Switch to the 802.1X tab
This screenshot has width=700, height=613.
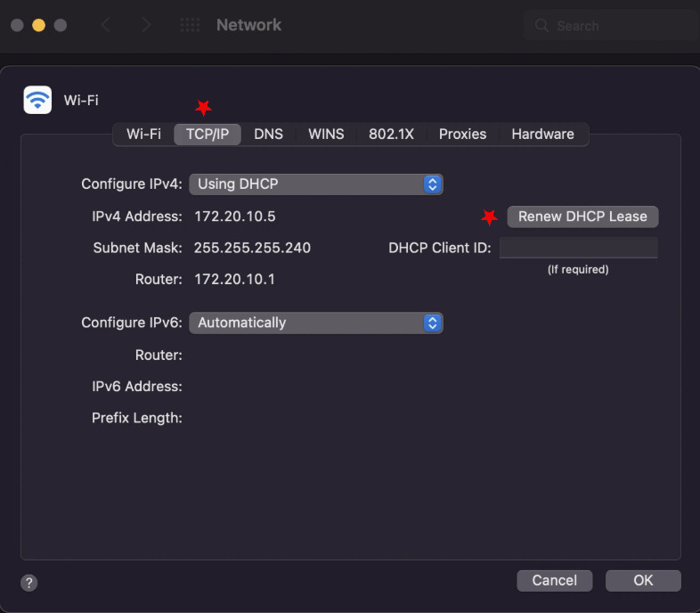pos(391,134)
